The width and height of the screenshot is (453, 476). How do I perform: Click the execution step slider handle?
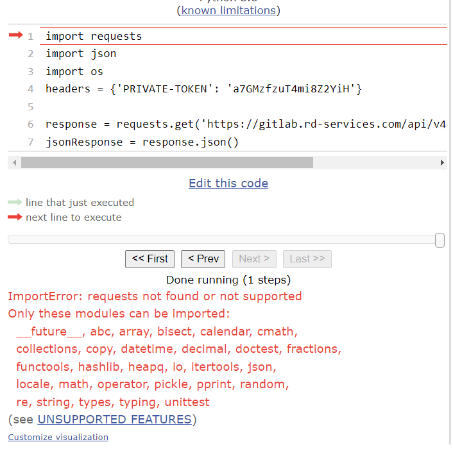pyautogui.click(x=440, y=240)
